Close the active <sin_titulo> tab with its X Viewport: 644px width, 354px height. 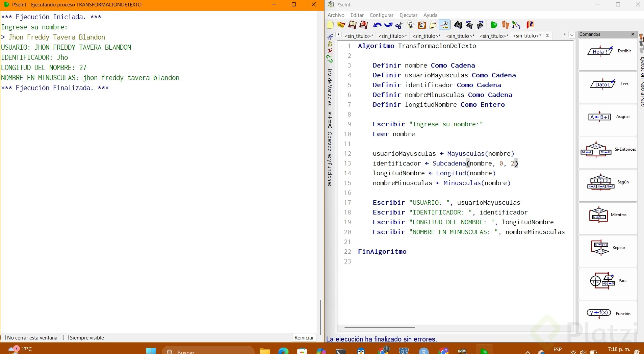(x=547, y=35)
